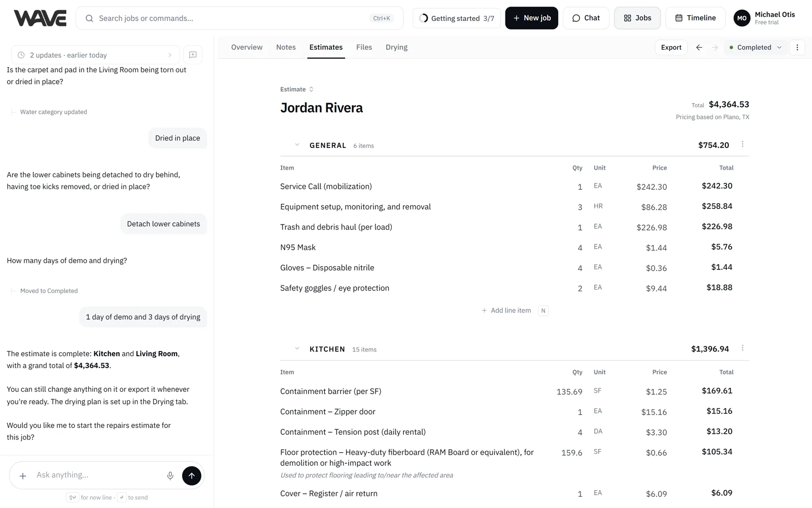Open the General section options menu
Screen dimensions: 812x508
point(742,144)
